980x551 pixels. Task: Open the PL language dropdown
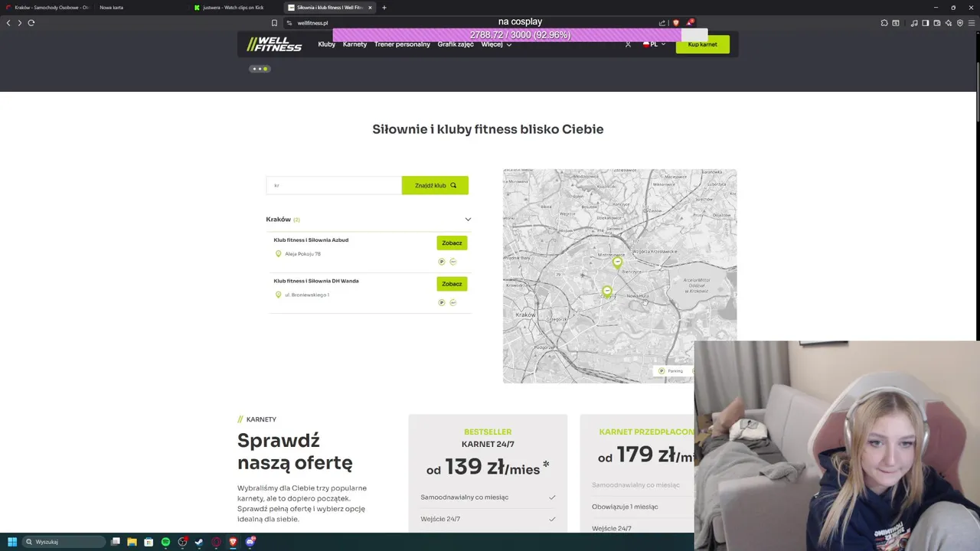pyautogui.click(x=654, y=44)
